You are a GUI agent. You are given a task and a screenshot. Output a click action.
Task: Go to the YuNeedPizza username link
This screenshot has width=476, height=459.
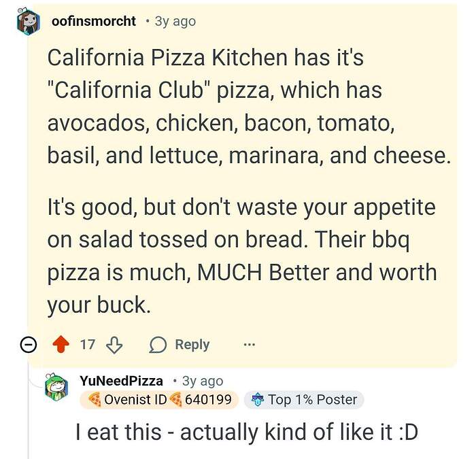coord(121,381)
